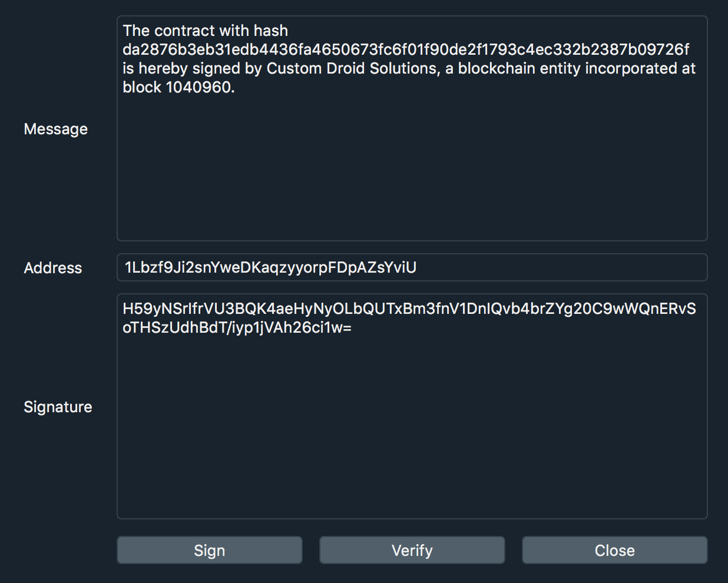Click the Signature label
Viewport: 728px width, 583px height.
[x=58, y=407]
